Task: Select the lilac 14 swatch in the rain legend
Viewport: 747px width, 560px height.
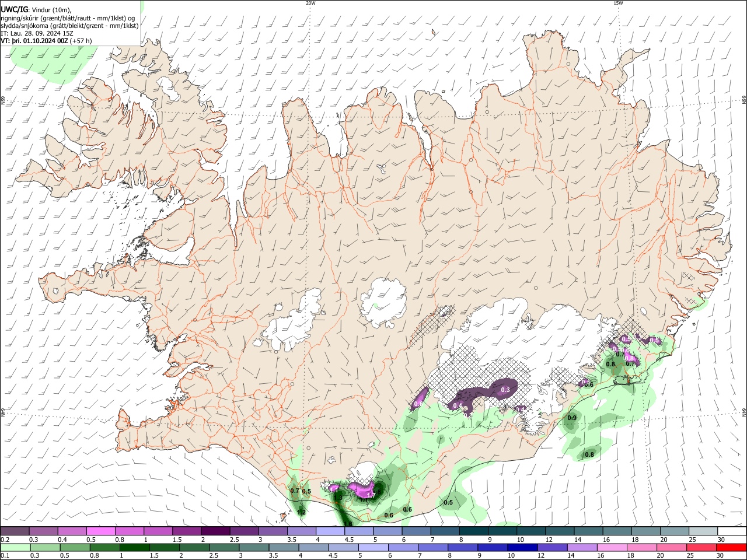Action: (581, 548)
